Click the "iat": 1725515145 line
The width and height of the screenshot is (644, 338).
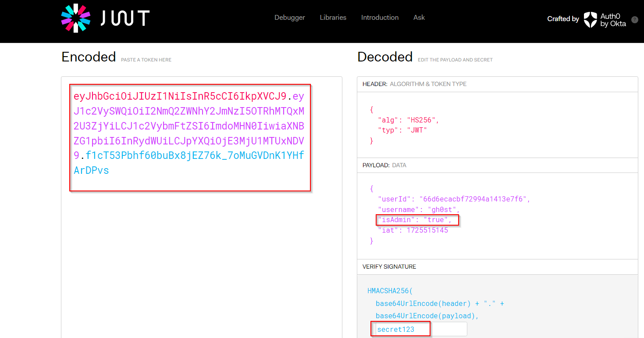click(x=413, y=230)
